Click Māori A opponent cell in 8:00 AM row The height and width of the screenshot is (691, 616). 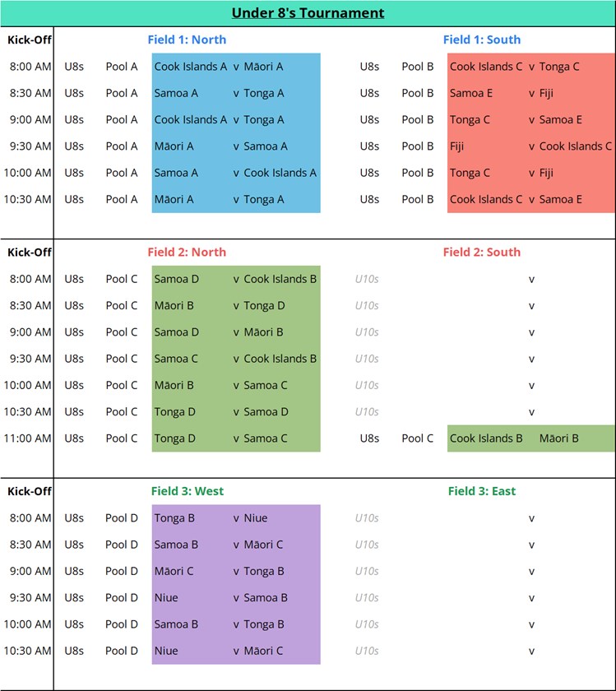[263, 67]
